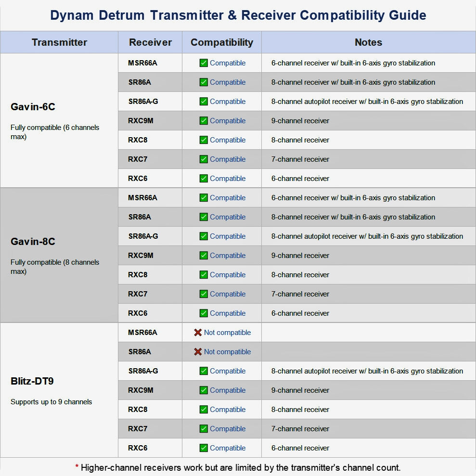This screenshot has height=476, width=476.
Task: Click green checkmark icon for Gavin-6C MSR66A row
Action: 204,63
